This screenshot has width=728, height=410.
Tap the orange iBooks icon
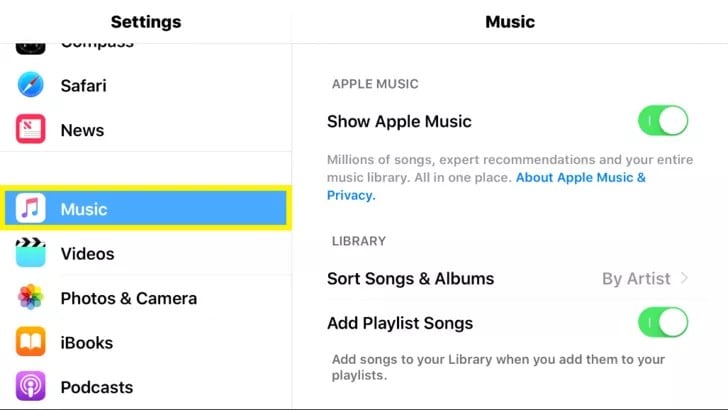point(31,342)
